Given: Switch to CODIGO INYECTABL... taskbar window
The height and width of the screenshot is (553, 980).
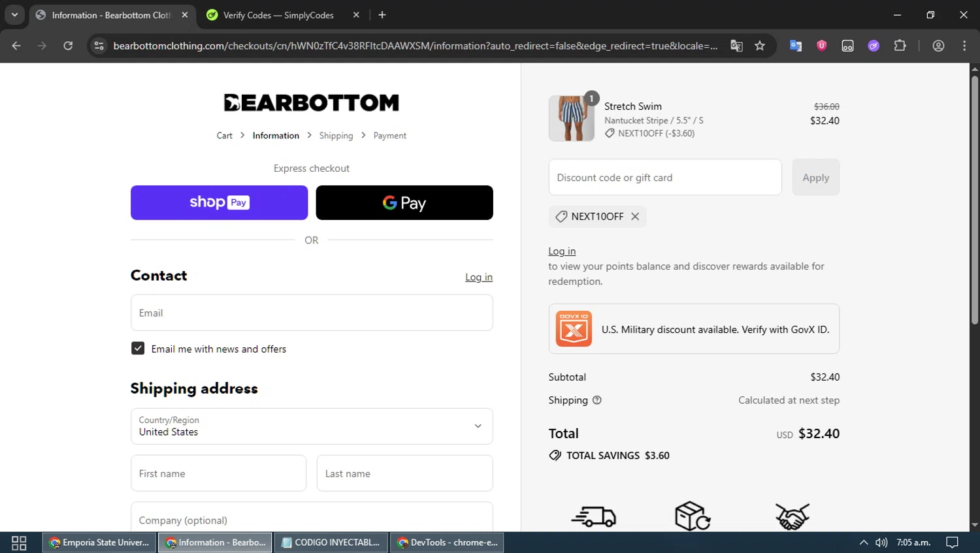Looking at the screenshot, I should pyautogui.click(x=331, y=543).
